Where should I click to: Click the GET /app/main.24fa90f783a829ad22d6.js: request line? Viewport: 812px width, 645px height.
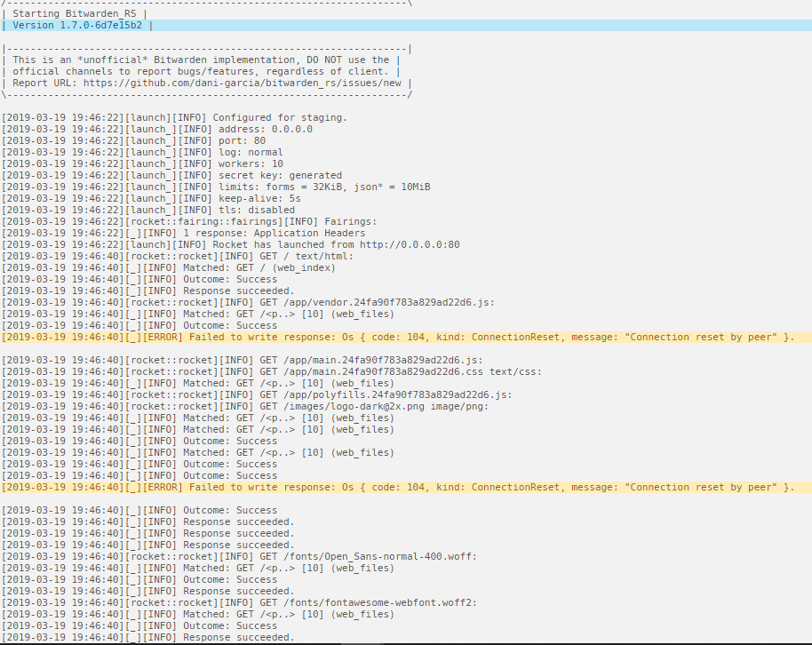tap(243, 360)
